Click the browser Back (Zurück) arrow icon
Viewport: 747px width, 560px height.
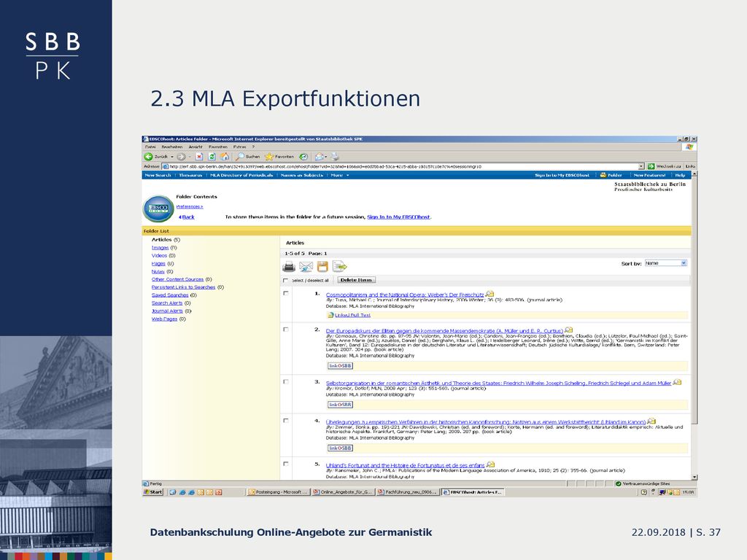(x=148, y=157)
